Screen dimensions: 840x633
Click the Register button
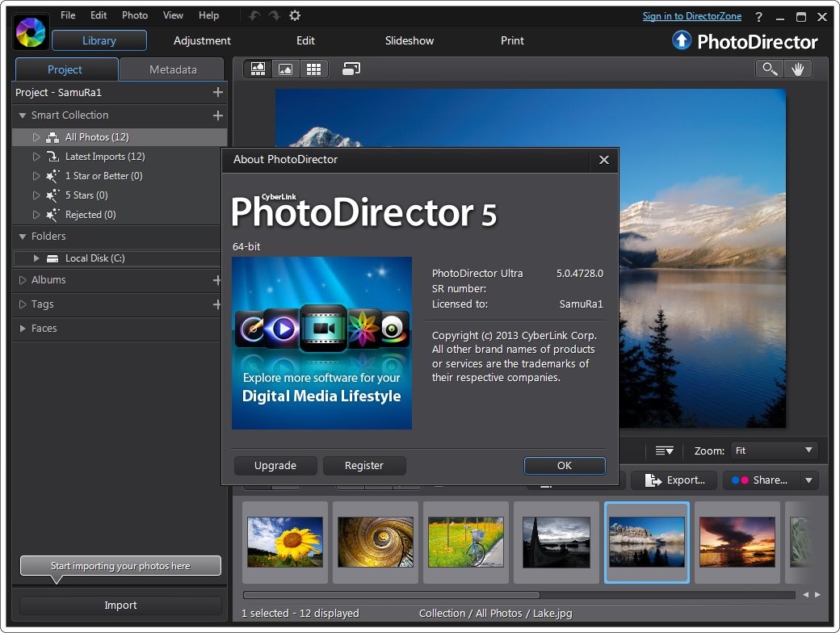click(364, 465)
